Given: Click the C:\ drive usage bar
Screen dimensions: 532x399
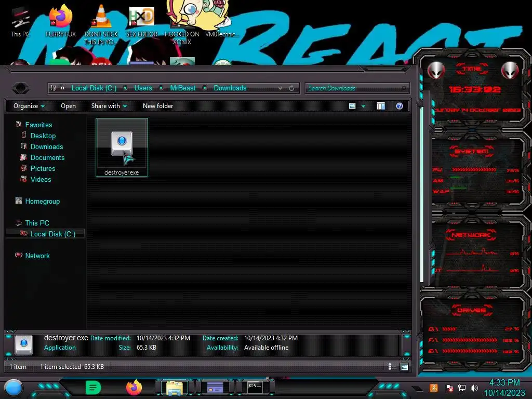Looking at the screenshot, I should click(449, 329).
